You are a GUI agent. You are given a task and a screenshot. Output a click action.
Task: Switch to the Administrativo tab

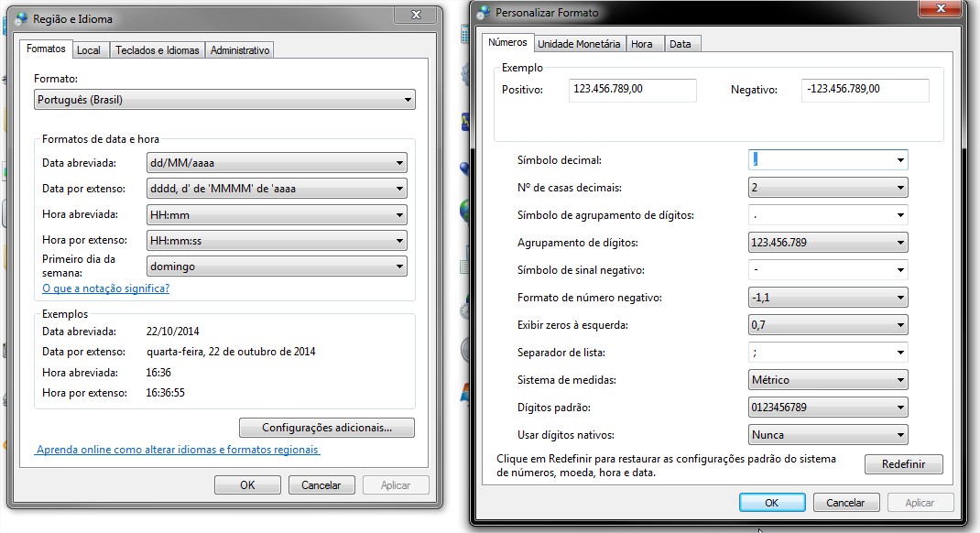coord(240,50)
